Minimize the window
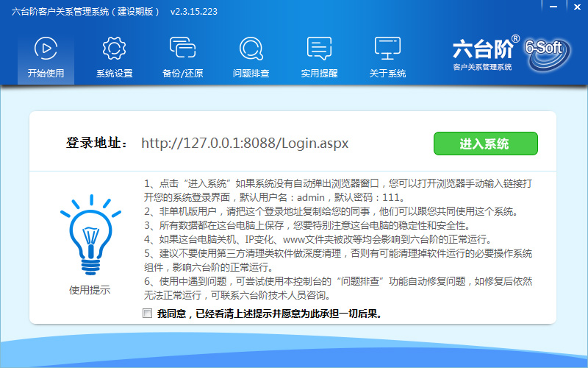 pos(553,7)
